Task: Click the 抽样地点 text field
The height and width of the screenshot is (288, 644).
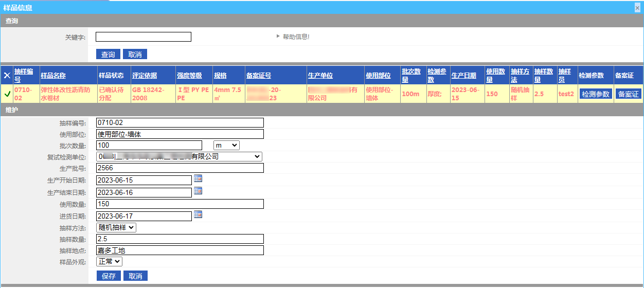Action: (180, 250)
